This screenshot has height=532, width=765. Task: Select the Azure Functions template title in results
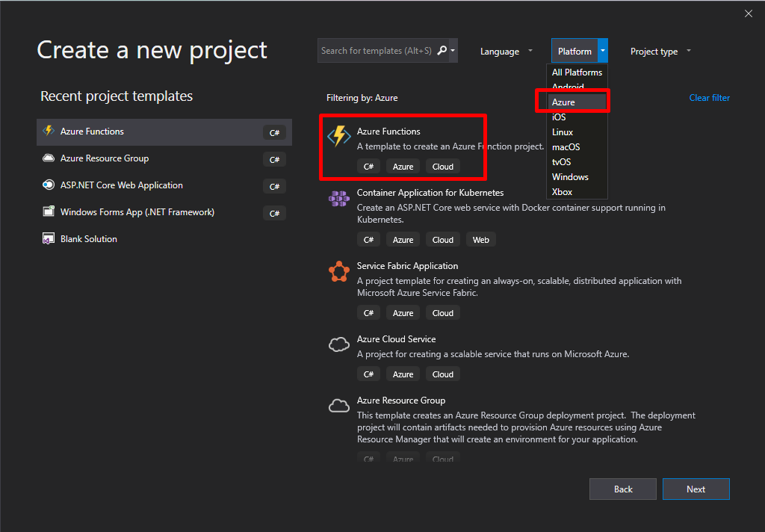(x=388, y=132)
